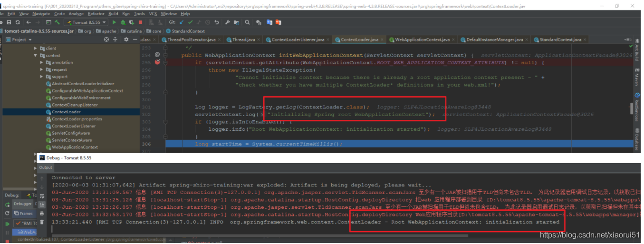Click the Build project hammer icon
644x244 pixels.
(58, 22)
